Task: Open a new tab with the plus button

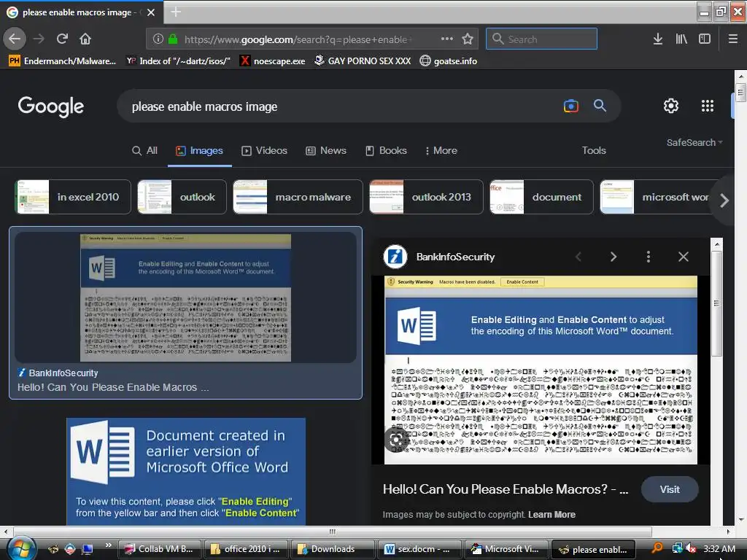Action: click(176, 12)
